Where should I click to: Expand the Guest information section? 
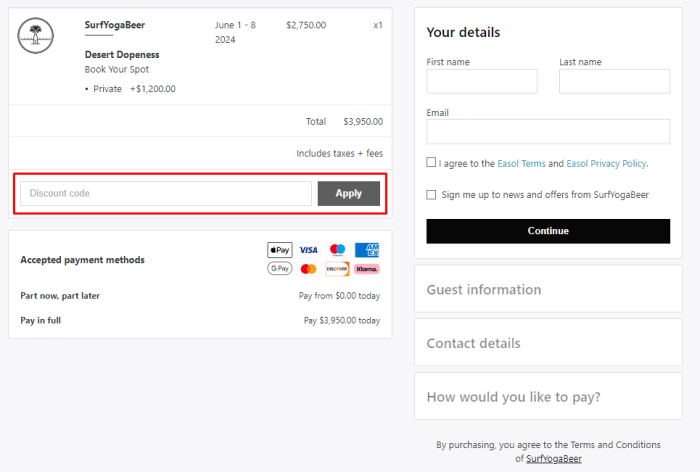[548, 289]
